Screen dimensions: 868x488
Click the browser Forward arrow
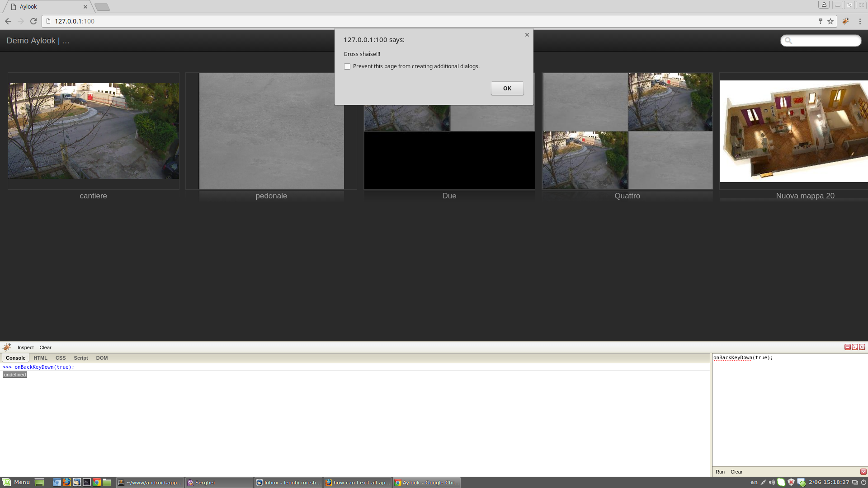21,21
